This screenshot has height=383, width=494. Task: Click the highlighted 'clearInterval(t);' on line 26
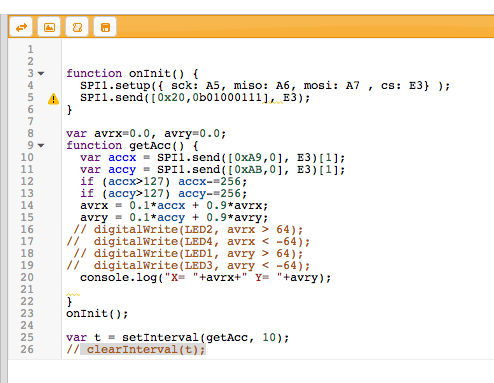click(146, 350)
